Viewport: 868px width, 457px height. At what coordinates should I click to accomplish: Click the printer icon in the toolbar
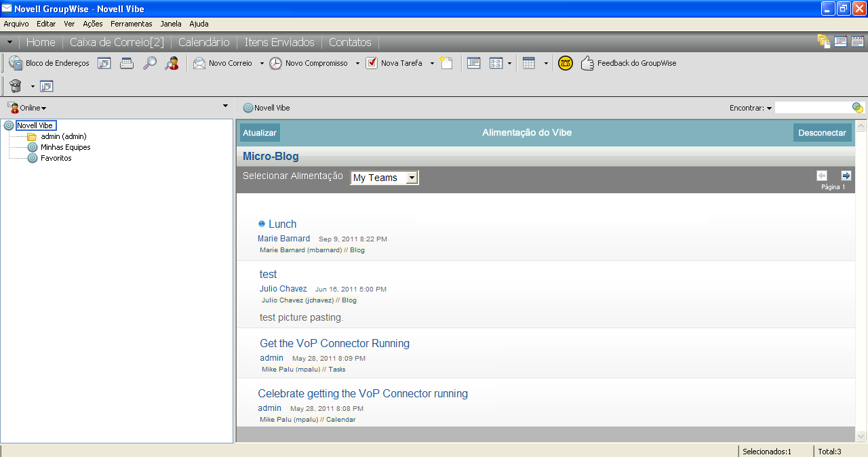(127, 63)
